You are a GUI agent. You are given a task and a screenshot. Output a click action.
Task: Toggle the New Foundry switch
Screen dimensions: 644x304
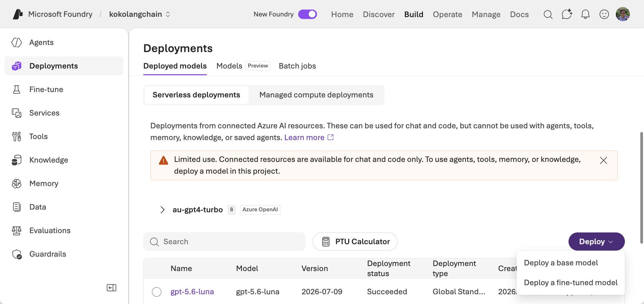308,14
